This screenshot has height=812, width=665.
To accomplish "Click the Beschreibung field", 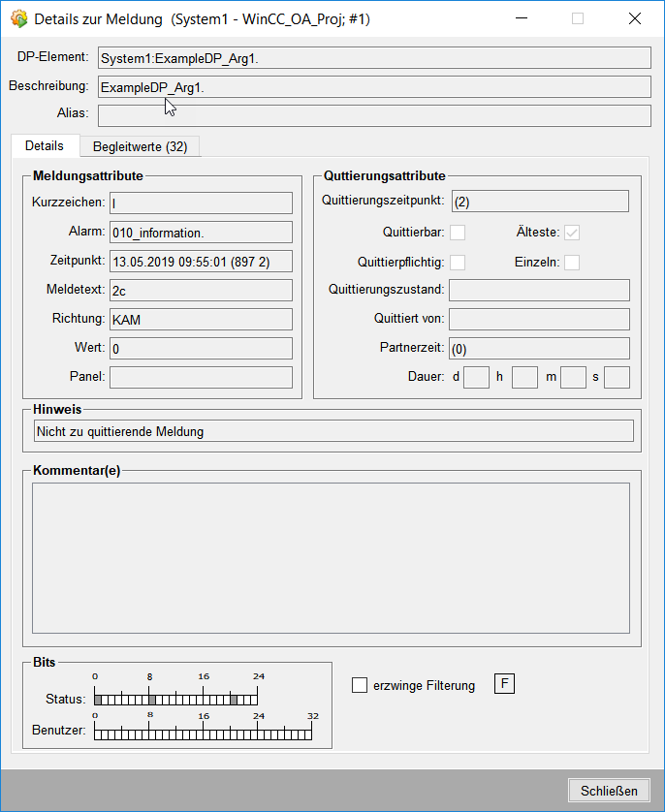I will (374, 87).
